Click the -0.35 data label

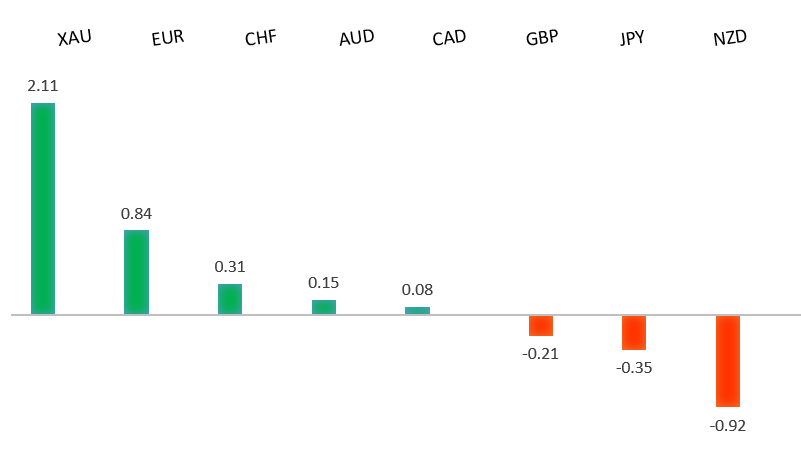pyautogui.click(x=634, y=367)
